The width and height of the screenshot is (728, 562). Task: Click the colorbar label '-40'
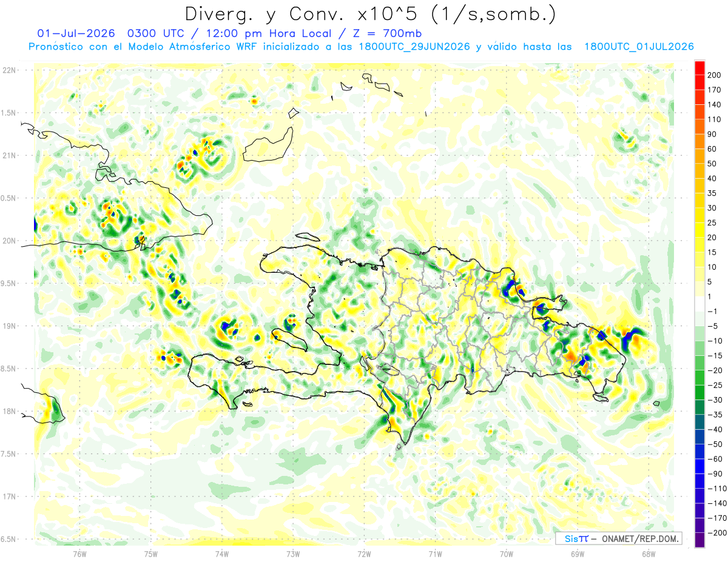click(x=716, y=429)
